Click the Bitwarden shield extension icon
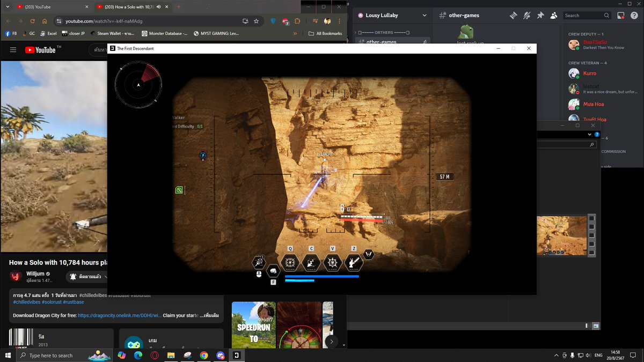 (x=273, y=21)
